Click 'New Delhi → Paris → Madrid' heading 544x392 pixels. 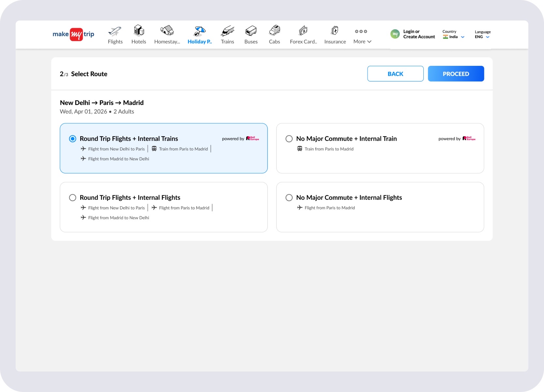pyautogui.click(x=102, y=103)
